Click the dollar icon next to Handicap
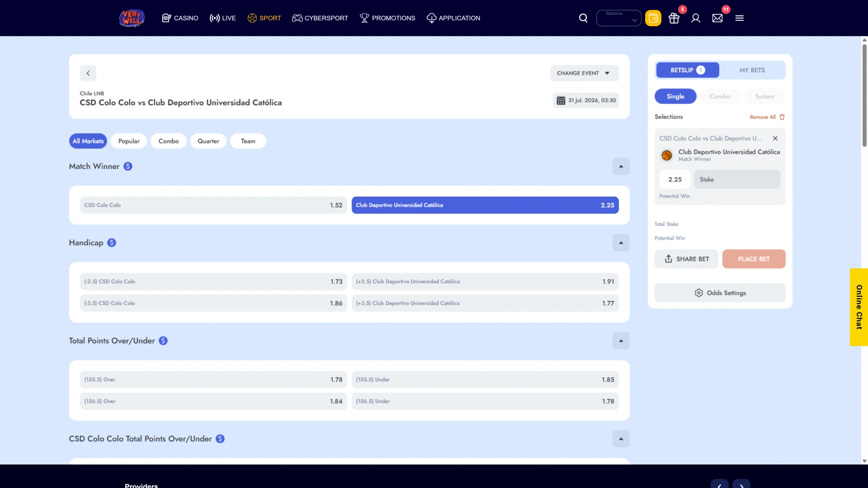The image size is (868, 488). click(112, 243)
